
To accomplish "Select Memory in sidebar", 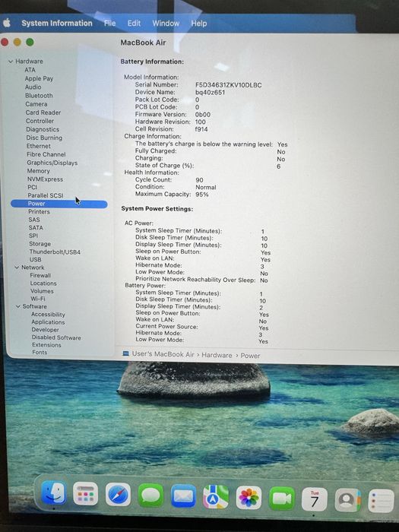I will (38, 171).
